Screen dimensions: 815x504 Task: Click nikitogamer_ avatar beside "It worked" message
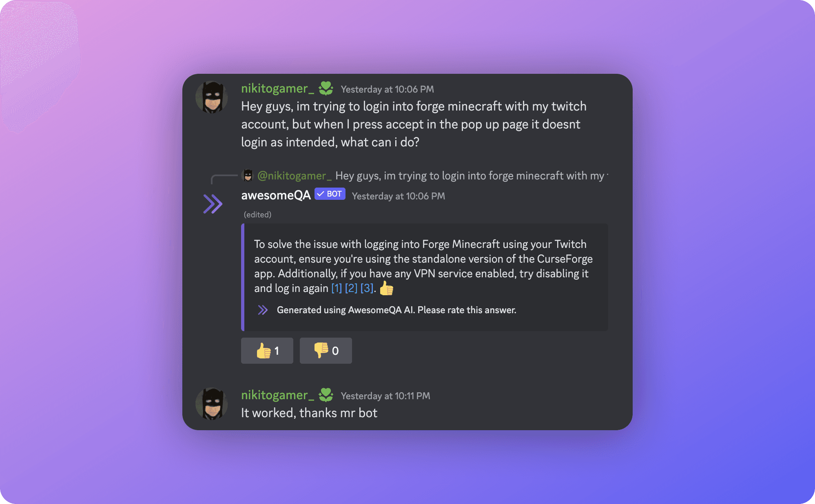212,404
